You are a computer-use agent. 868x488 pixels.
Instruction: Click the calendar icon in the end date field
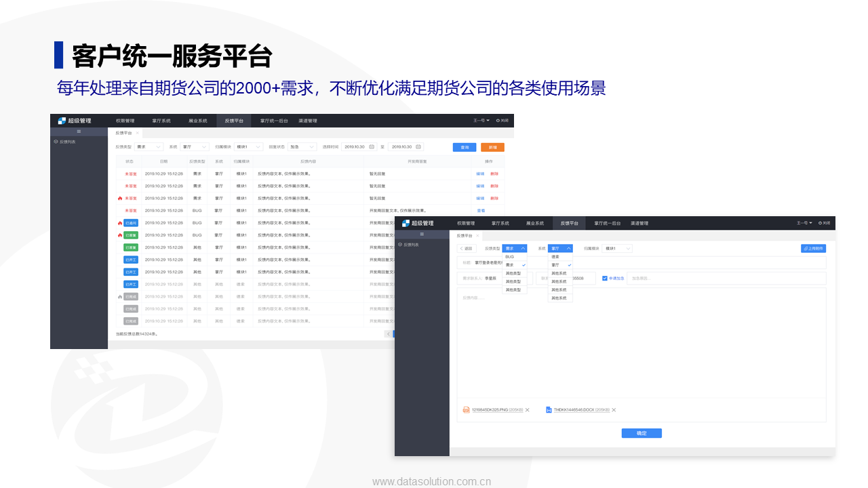click(418, 146)
